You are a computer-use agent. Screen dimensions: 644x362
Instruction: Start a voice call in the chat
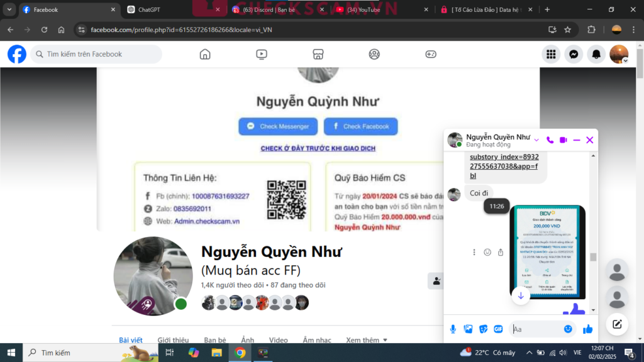[550, 140]
